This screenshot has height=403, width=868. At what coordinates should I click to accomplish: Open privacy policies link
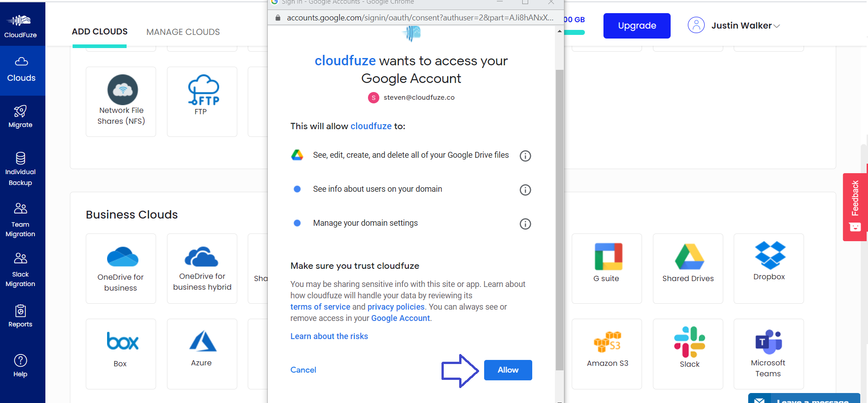396,307
